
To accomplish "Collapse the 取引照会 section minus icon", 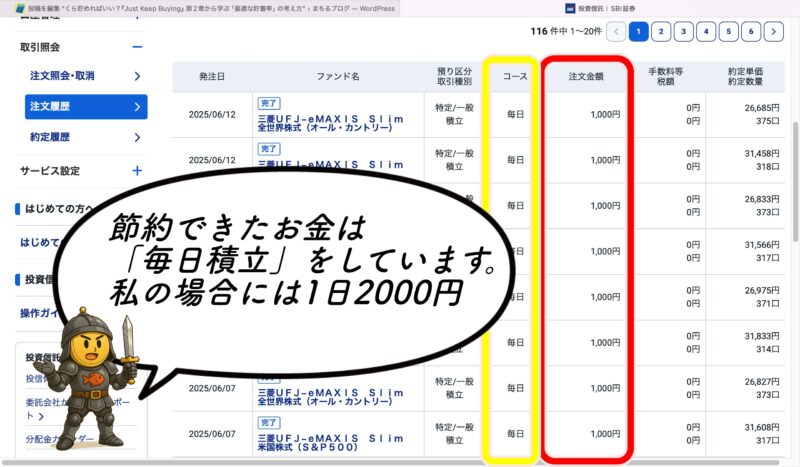I will click(x=137, y=47).
